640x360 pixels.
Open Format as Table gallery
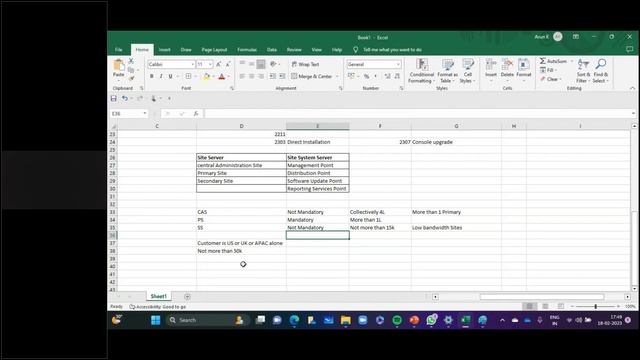[x=447, y=71]
